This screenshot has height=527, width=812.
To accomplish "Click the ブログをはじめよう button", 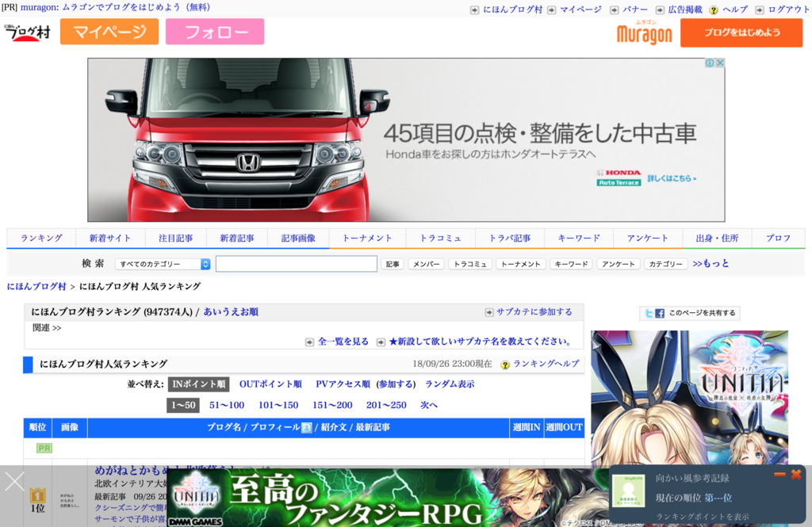I will (x=741, y=32).
